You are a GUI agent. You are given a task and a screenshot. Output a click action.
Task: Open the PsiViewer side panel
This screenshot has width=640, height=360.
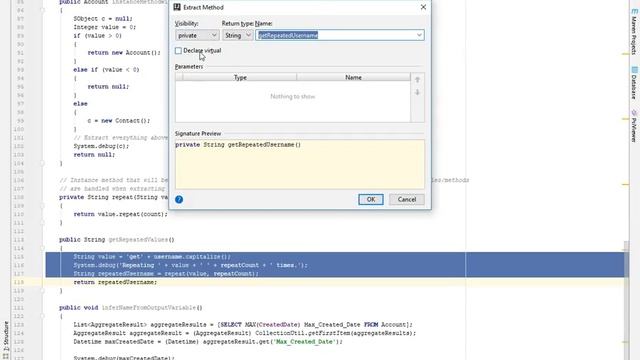click(634, 126)
